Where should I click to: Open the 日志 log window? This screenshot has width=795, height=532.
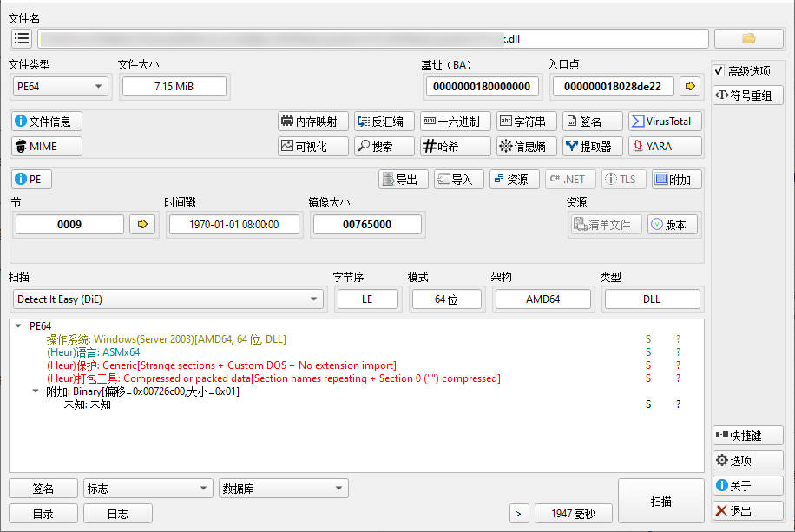(x=117, y=514)
